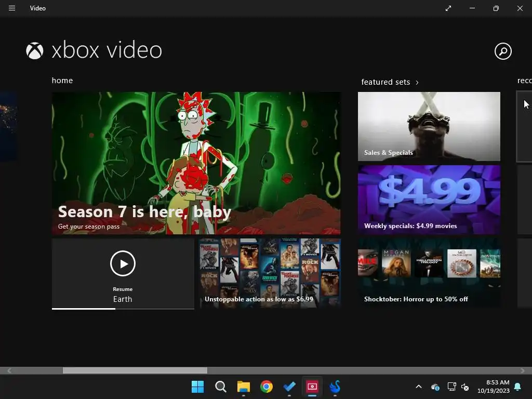The width and height of the screenshot is (532, 399).
Task: Open the clock and date flyout
Action: 494,387
